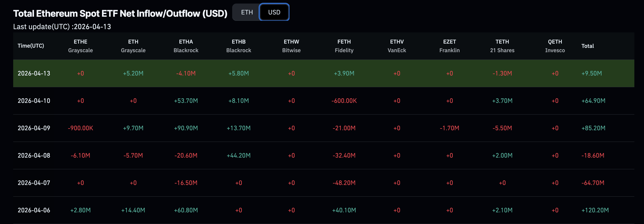Click the QETH Invesco column header
Screen dimensions: 644x224
click(x=555, y=46)
